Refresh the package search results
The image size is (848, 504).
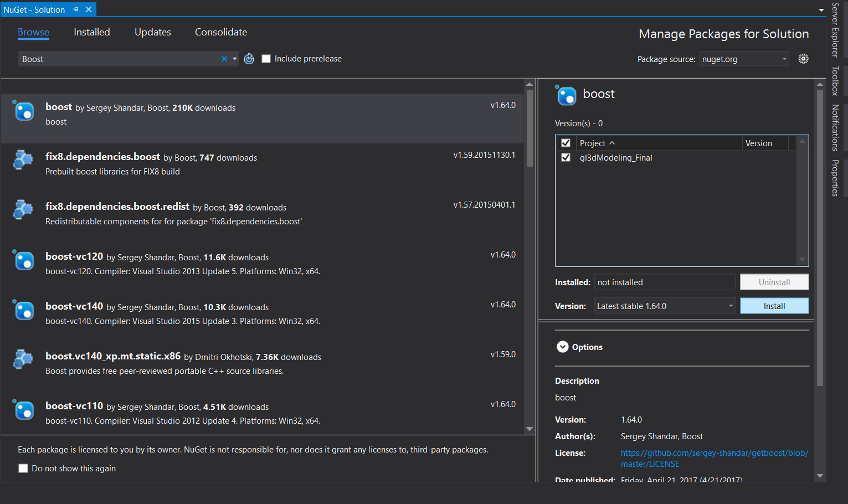point(249,59)
